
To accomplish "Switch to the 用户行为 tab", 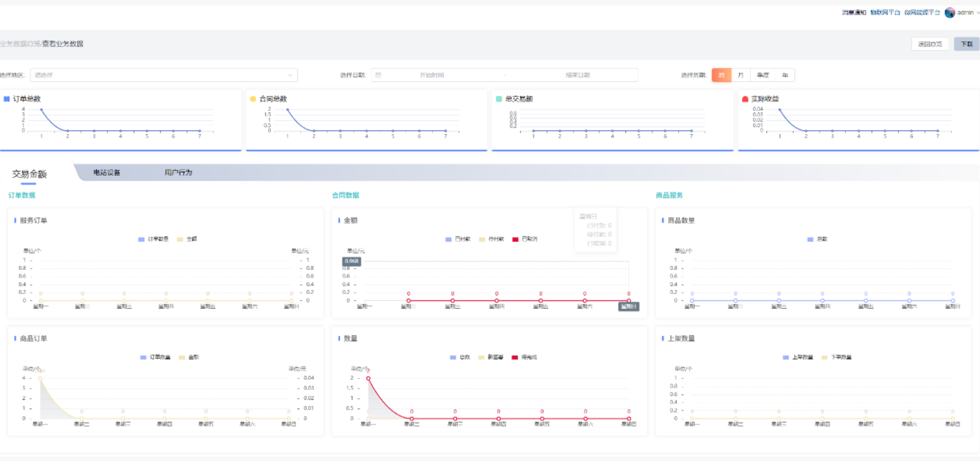I will point(178,172).
